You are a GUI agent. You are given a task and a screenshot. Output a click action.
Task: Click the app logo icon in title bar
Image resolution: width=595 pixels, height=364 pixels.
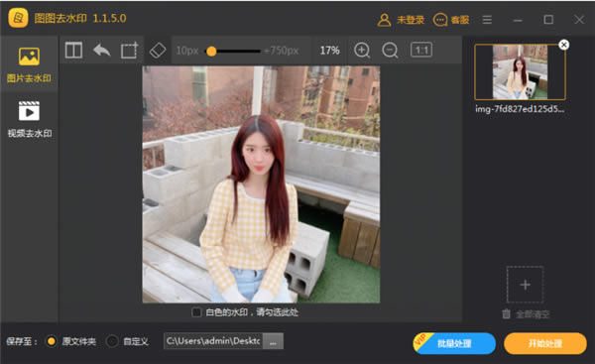pos(18,18)
